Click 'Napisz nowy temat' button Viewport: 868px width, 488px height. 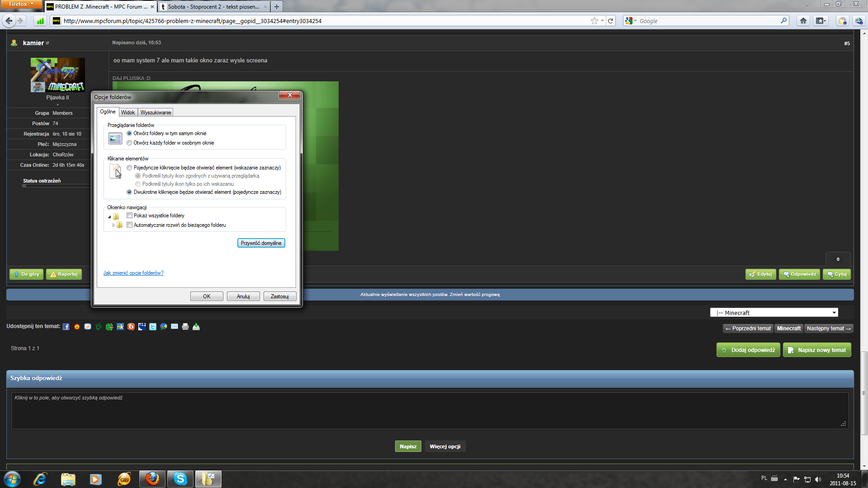point(817,350)
